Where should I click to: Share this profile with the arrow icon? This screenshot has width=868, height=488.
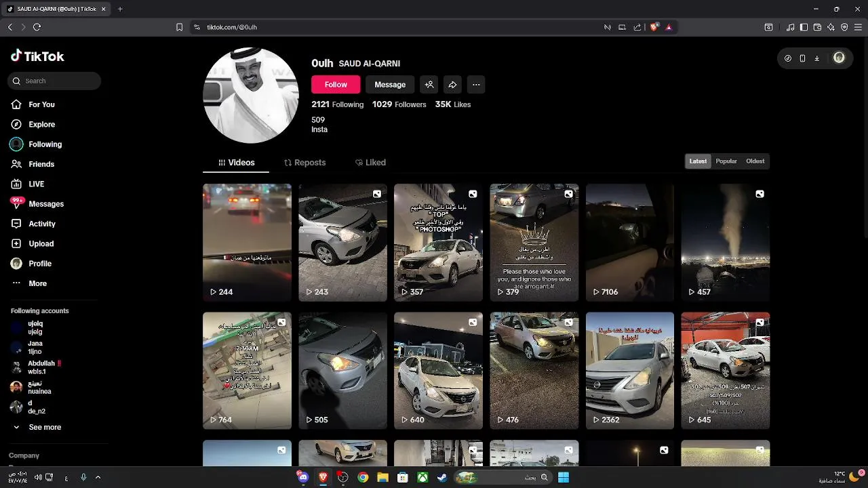point(452,85)
